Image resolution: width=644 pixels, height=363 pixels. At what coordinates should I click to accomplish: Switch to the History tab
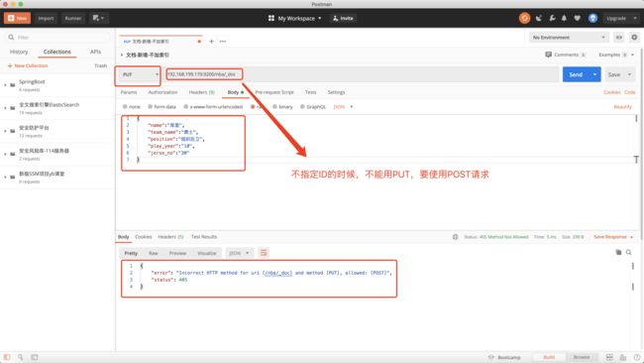click(x=19, y=52)
